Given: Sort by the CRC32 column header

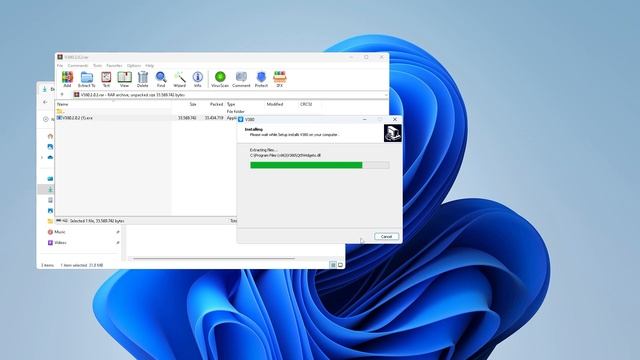Looking at the screenshot, I should click(x=306, y=104).
